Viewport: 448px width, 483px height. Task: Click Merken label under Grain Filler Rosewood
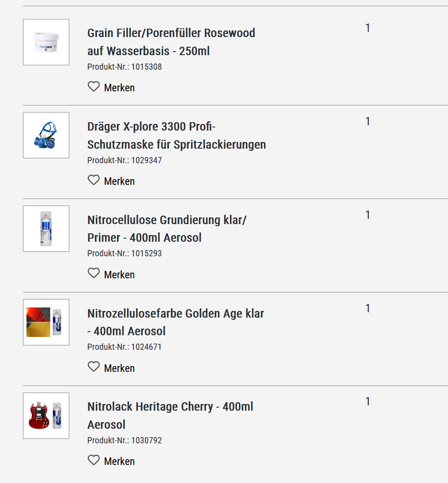pos(119,88)
